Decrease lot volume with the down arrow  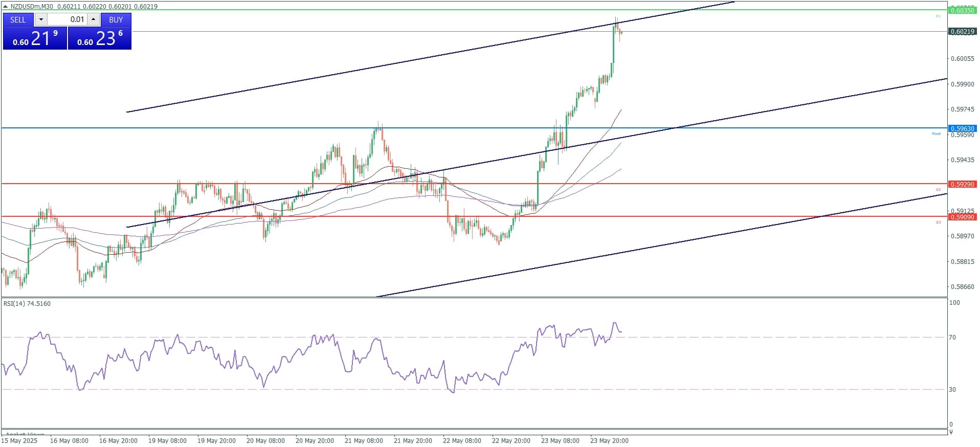coord(41,19)
